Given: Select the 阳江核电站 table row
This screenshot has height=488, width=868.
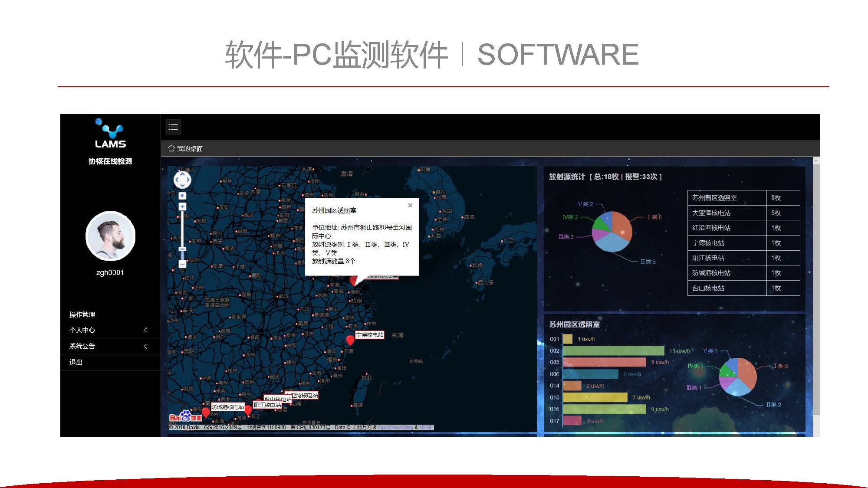Looking at the screenshot, I should [743, 258].
